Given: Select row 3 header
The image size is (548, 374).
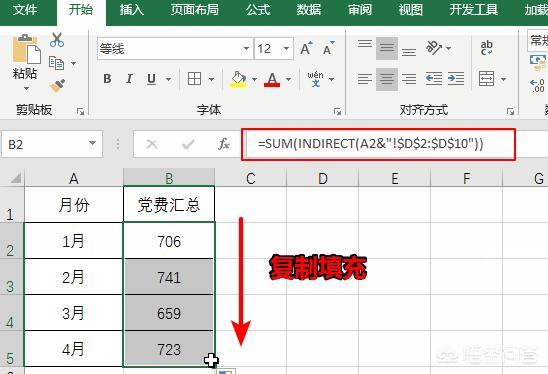Looking at the screenshot, I should tap(12, 276).
